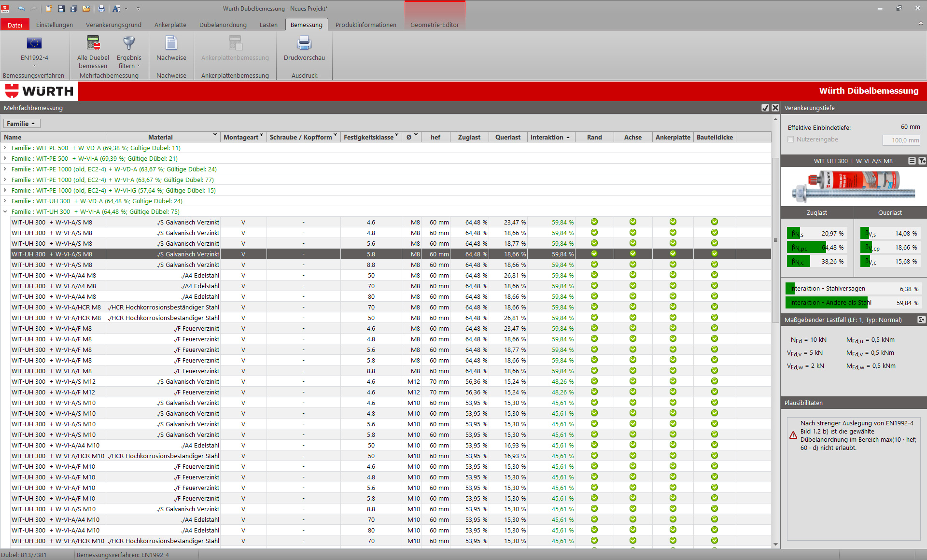
Task: Click the Rand check icon of selected 5.8 row
Action: click(594, 253)
